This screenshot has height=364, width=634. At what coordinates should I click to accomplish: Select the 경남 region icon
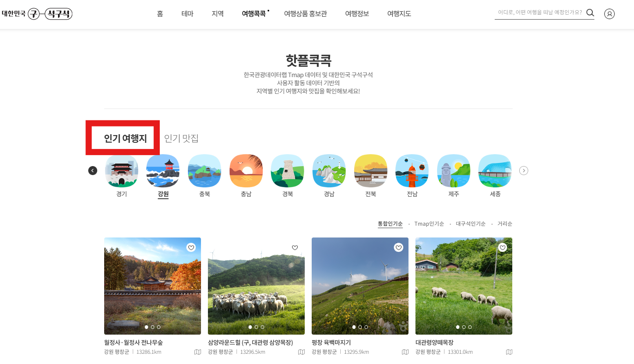pos(329,171)
